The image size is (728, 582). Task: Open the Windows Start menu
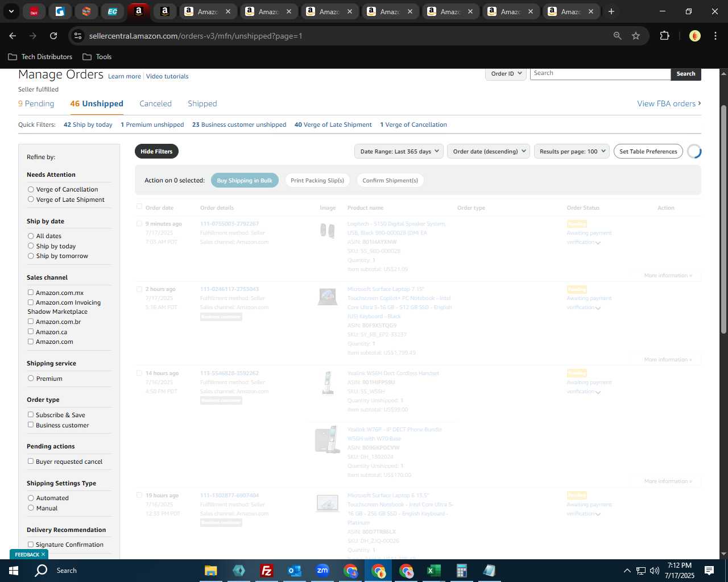(14, 571)
